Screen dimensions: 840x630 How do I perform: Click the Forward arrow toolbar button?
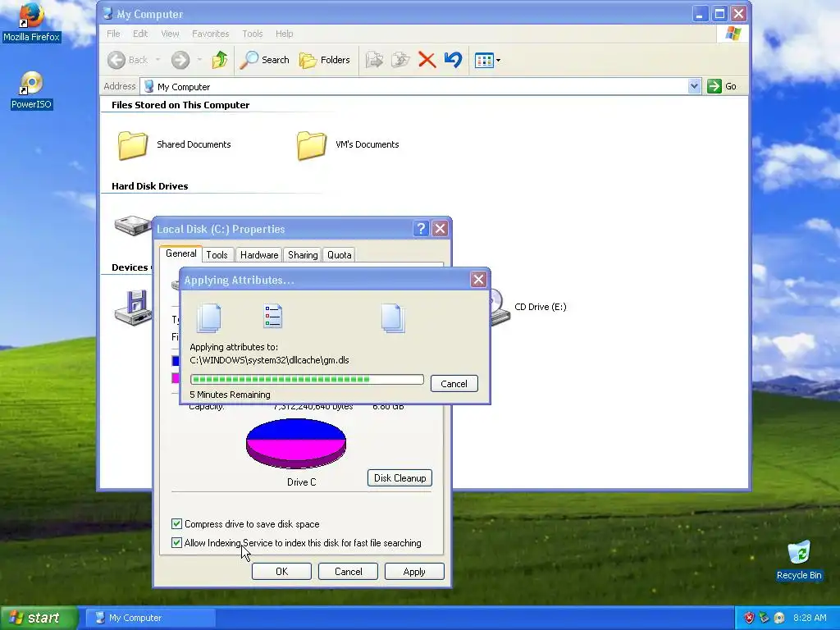click(x=180, y=60)
